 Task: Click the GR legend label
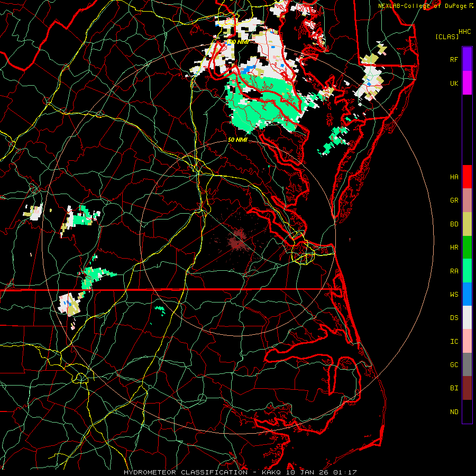(454, 200)
